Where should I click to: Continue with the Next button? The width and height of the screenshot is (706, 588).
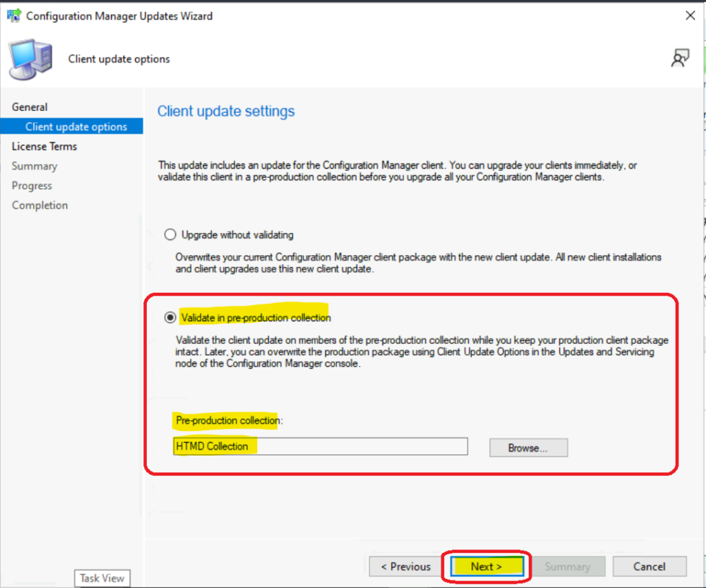(x=487, y=567)
